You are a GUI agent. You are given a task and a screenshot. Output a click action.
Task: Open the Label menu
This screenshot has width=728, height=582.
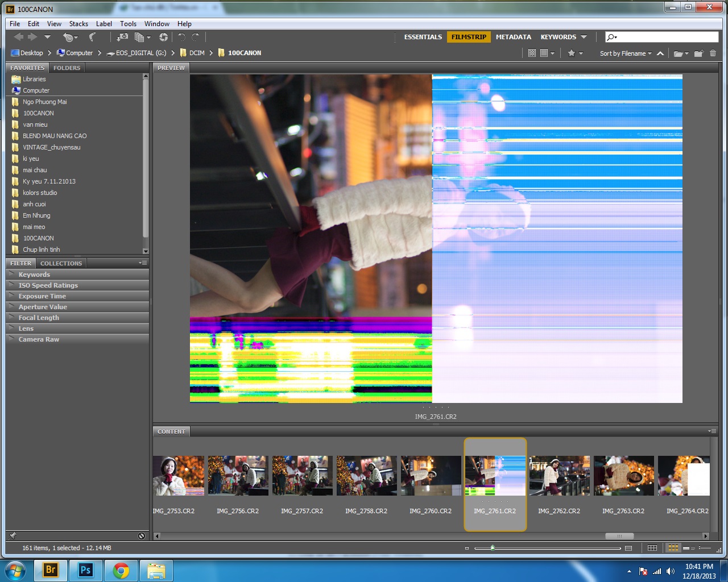tap(104, 24)
